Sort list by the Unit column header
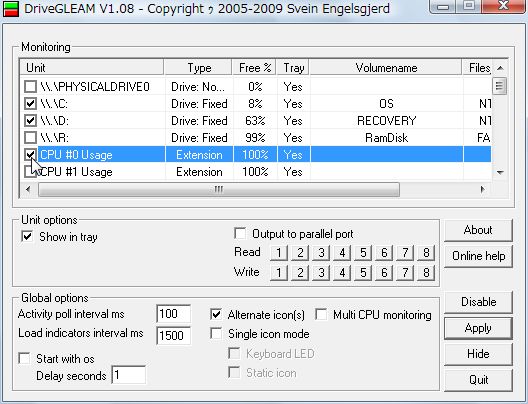The height and width of the screenshot is (404, 528). (92, 68)
